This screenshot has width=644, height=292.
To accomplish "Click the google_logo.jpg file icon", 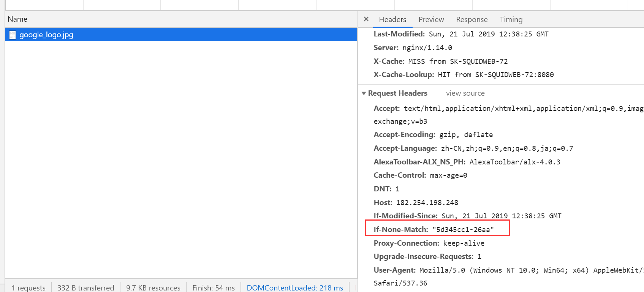I will pos(13,35).
